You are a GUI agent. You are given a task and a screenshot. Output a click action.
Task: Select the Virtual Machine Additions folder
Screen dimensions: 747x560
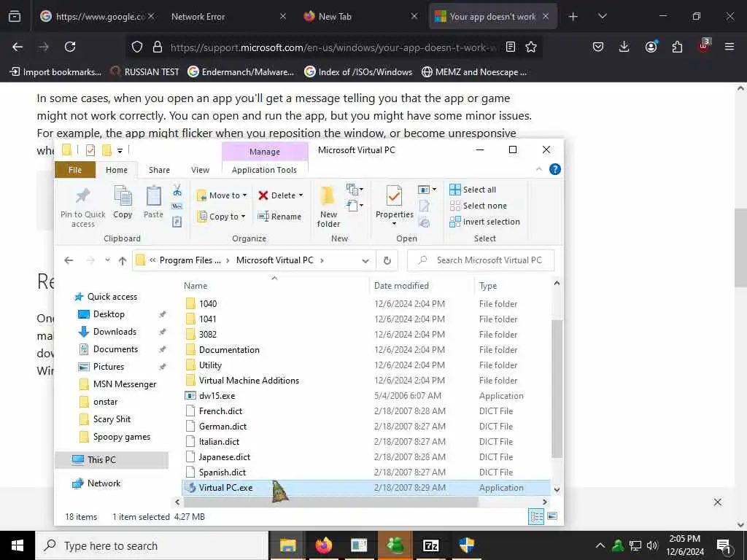click(x=249, y=381)
